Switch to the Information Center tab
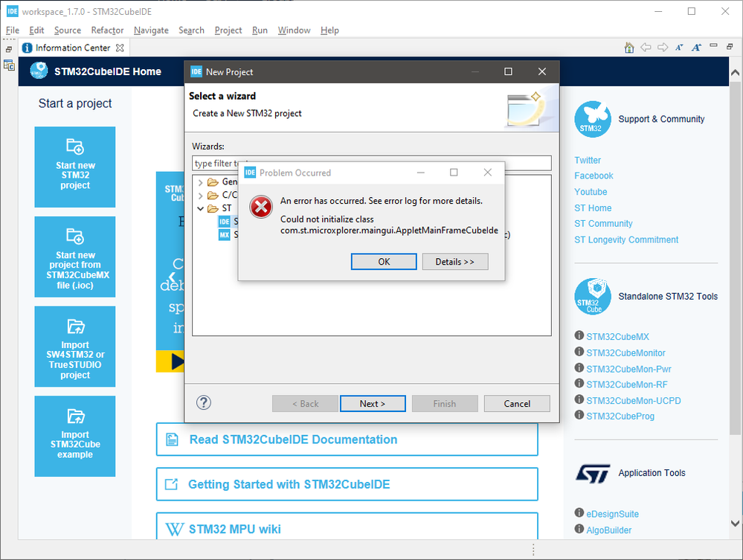The width and height of the screenshot is (743, 560). [72, 48]
